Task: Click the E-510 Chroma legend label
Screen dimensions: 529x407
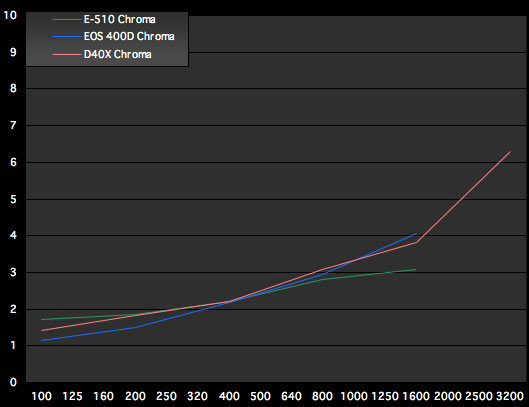Action: point(119,19)
